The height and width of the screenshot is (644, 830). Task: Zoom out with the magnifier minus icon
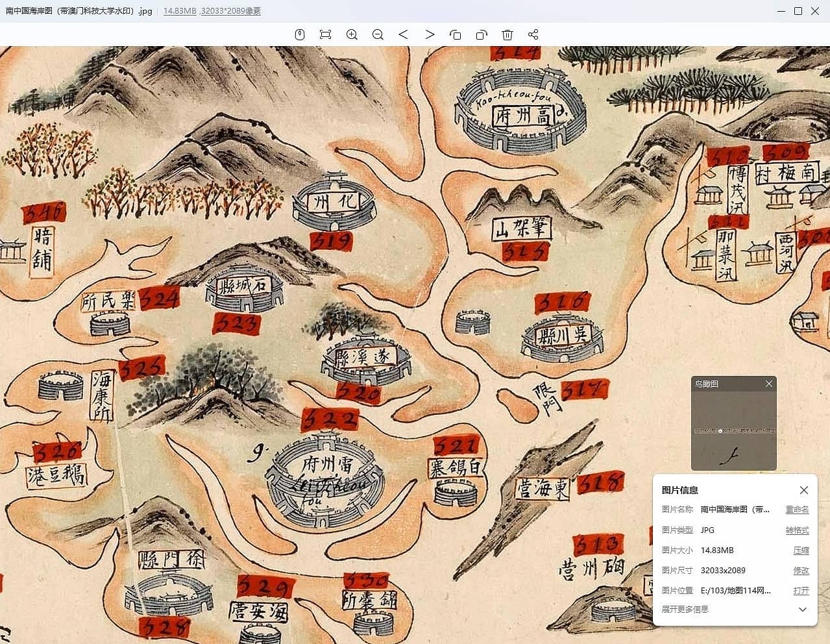(x=378, y=34)
